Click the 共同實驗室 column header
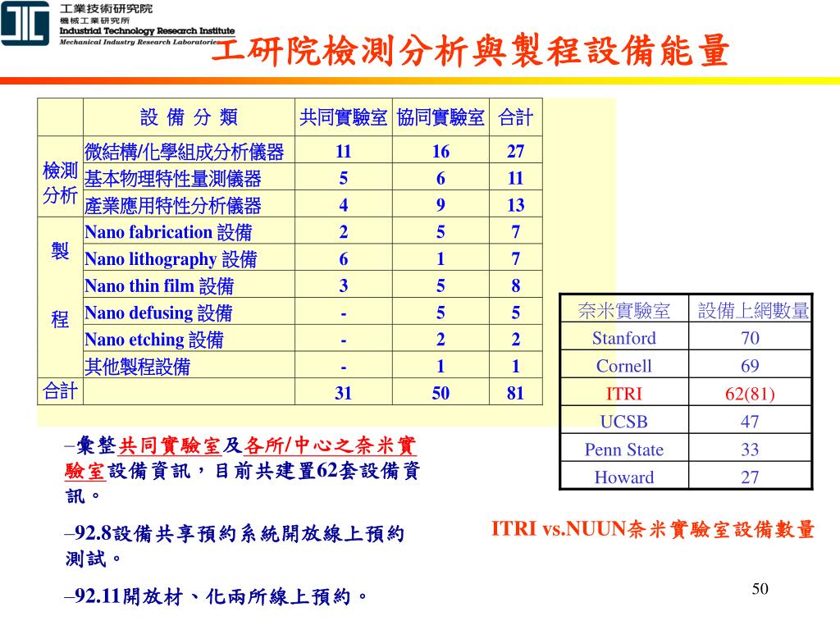This screenshot has height=630, width=840. click(343, 117)
